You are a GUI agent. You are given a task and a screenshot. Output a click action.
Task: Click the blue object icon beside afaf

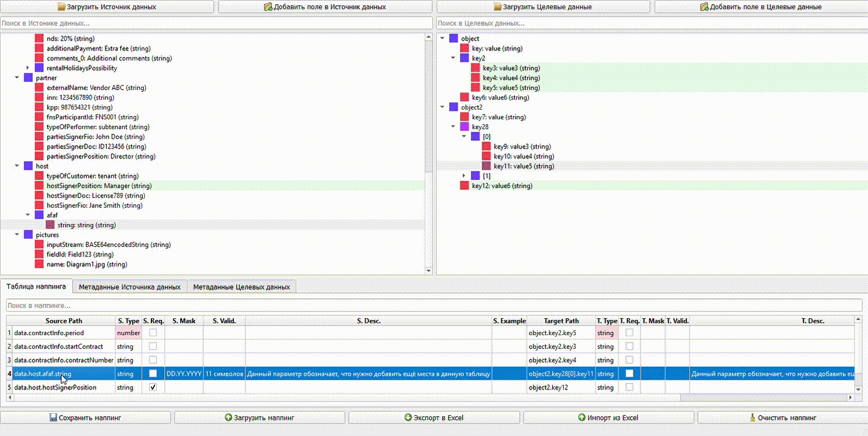pos(39,215)
